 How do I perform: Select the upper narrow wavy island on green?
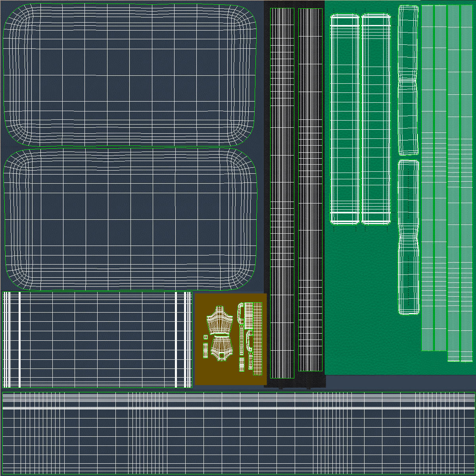(x=408, y=80)
